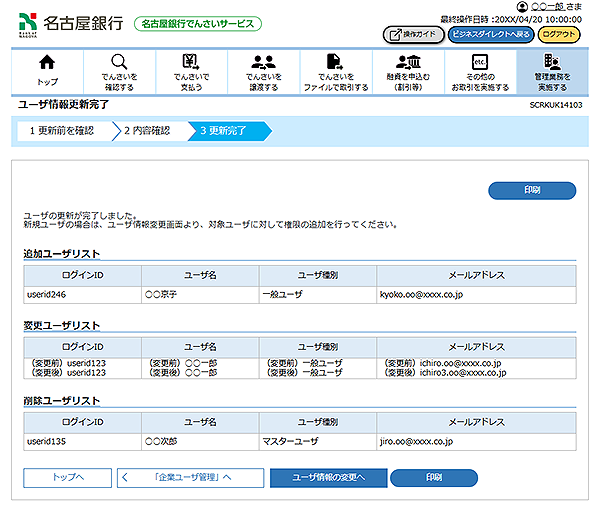Click the user account icon at top
Image resolution: width=600 pixels, height=506 pixels.
[522, 6]
